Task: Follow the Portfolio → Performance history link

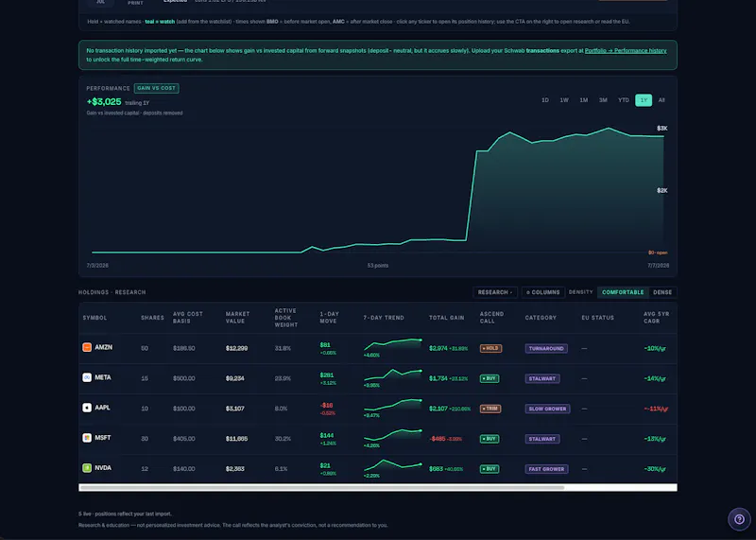Action: (626, 51)
